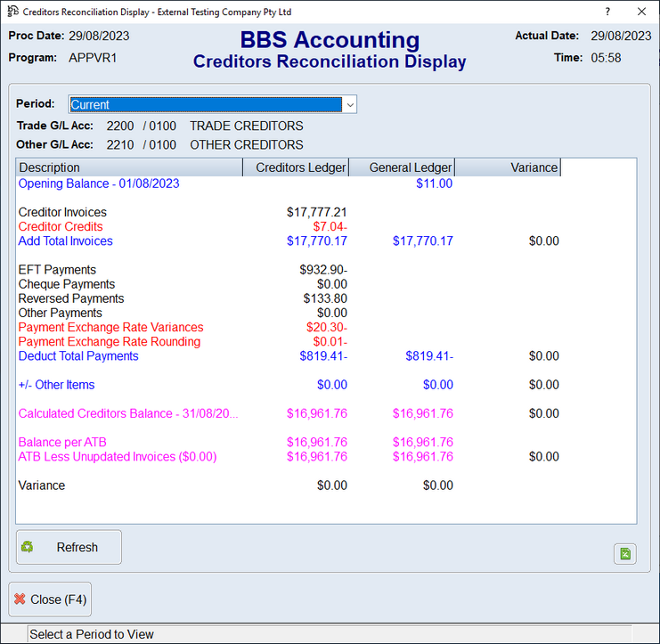Select the Current period field

[205, 104]
